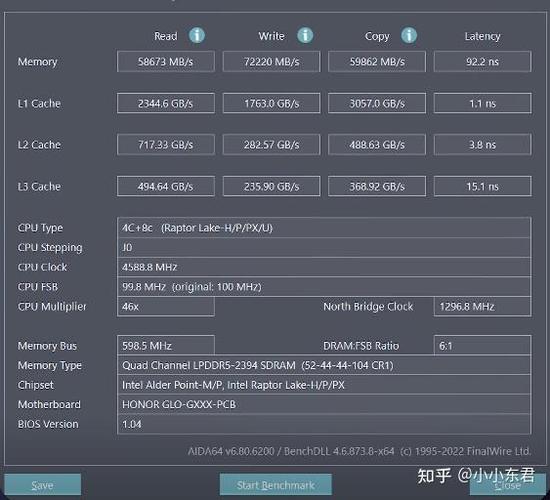The width and height of the screenshot is (550, 500).
Task: Click North Bridge Clock value 1296.8 MHz
Action: pyautogui.click(x=483, y=307)
